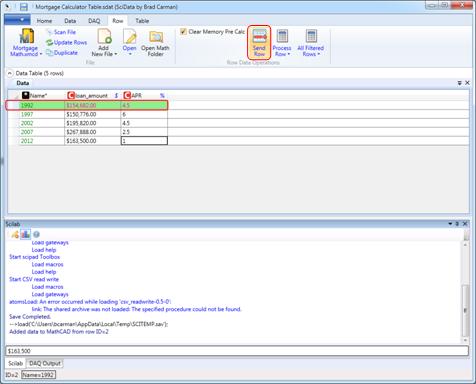The image size is (476, 384).
Task: Click the 'Added data to MathCAD' console line
Action: pyautogui.click(x=59, y=332)
